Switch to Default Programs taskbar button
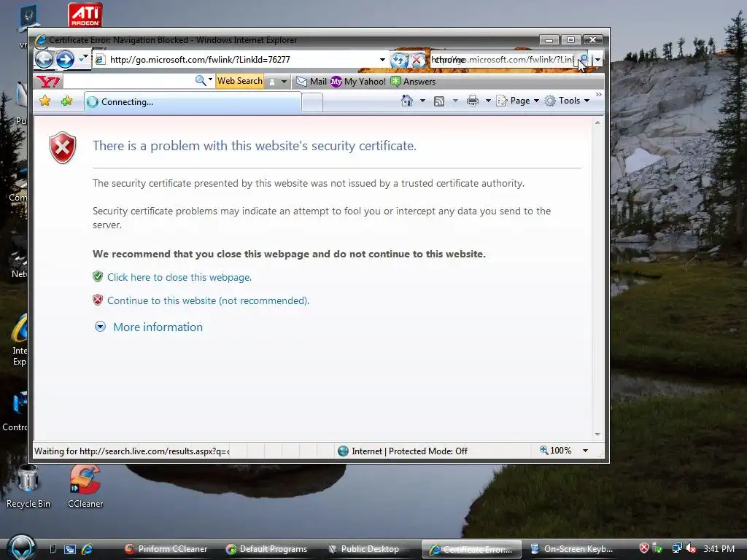Image resolution: width=747 pixels, height=560 pixels. 267,549
